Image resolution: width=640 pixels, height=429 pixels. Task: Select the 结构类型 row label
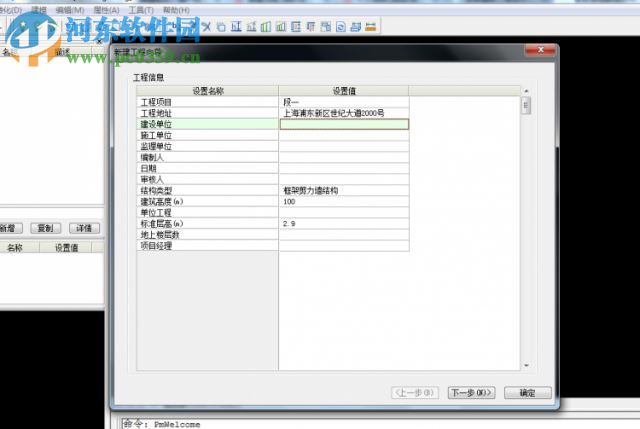tap(208, 190)
